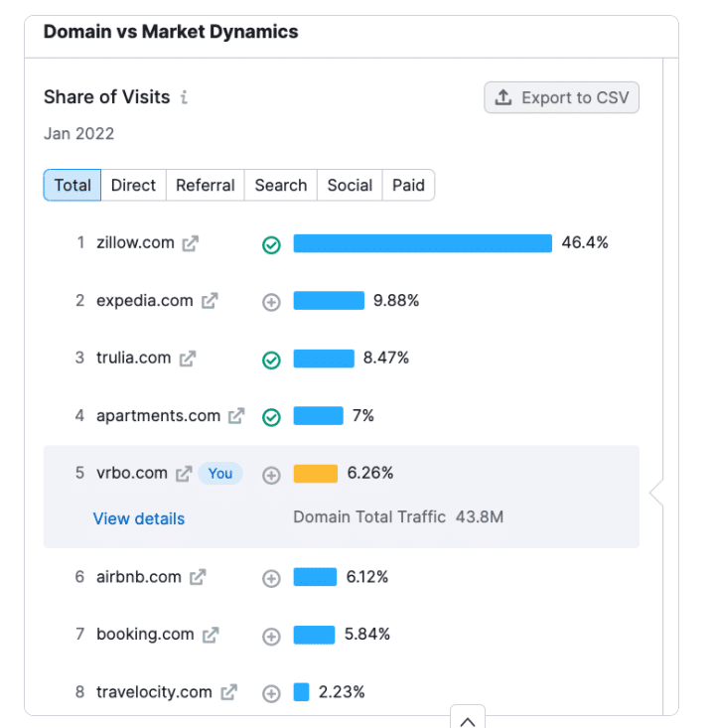Click the 2.23% value for travelocity.com

[342, 692]
